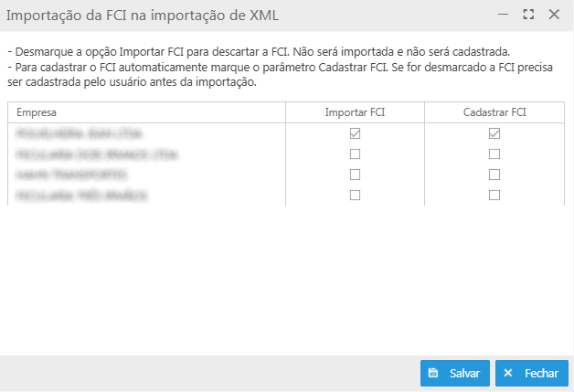Sort by the Empresa column header

pyautogui.click(x=37, y=111)
